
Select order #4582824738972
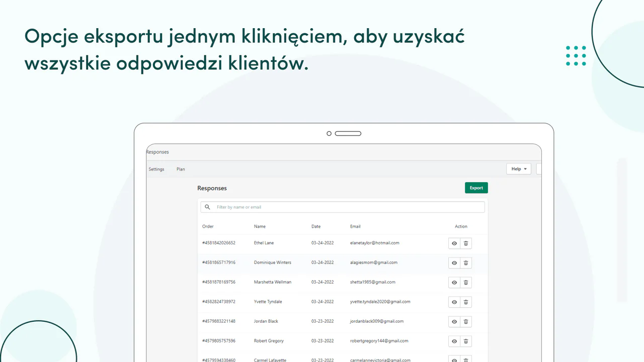point(219,302)
